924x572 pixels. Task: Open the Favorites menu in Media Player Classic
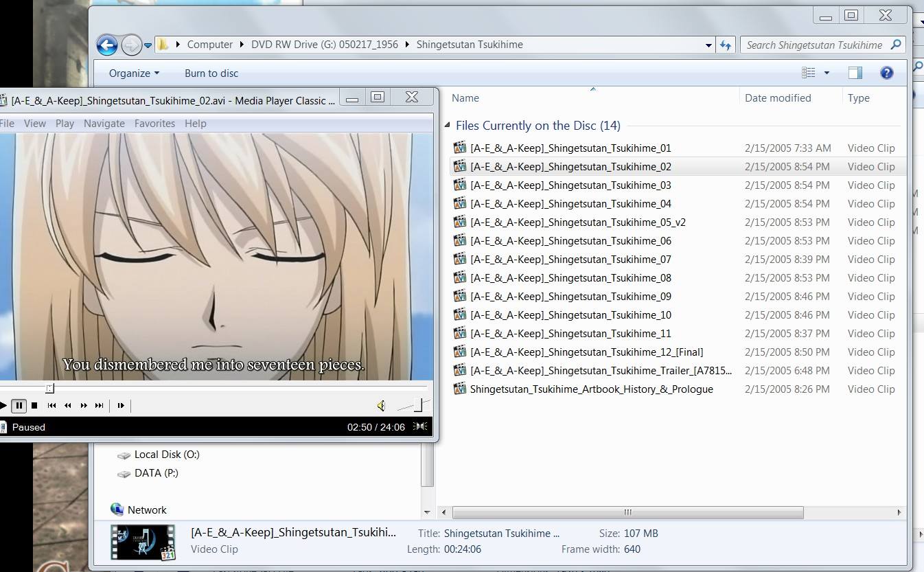pyautogui.click(x=154, y=124)
